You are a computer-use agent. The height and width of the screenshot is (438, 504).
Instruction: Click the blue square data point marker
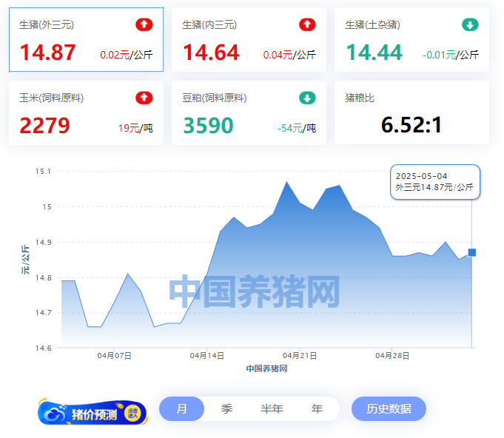[x=471, y=252]
